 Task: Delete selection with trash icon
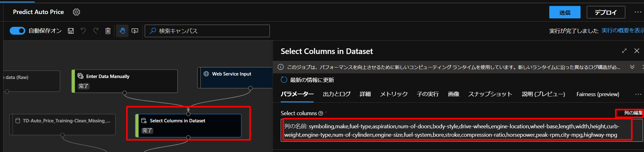(108, 31)
